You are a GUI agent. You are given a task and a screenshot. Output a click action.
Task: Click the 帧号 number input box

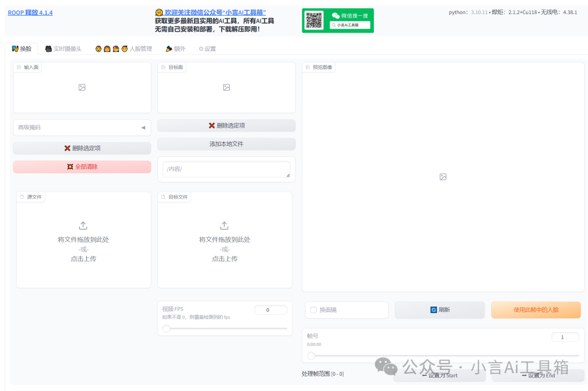pos(565,337)
